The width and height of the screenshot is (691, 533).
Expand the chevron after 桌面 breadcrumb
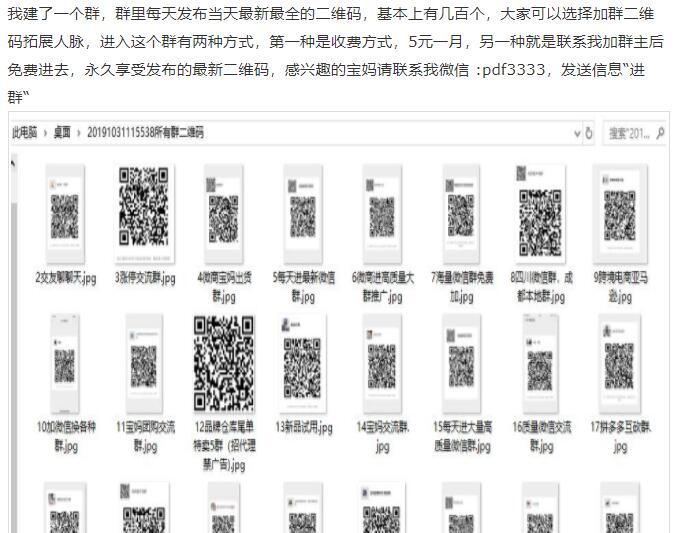(x=79, y=133)
